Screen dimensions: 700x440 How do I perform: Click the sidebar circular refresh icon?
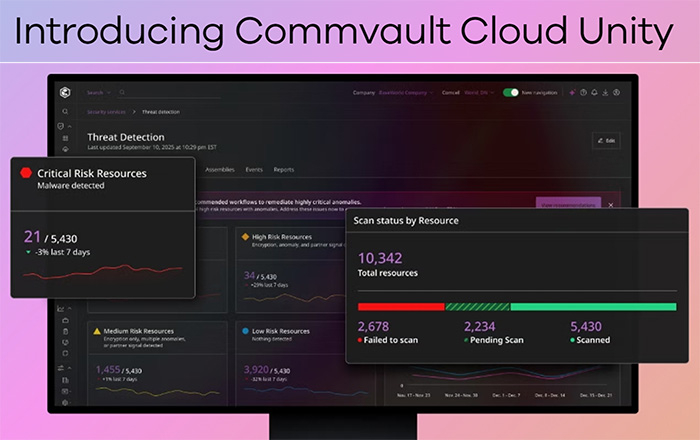(66, 342)
